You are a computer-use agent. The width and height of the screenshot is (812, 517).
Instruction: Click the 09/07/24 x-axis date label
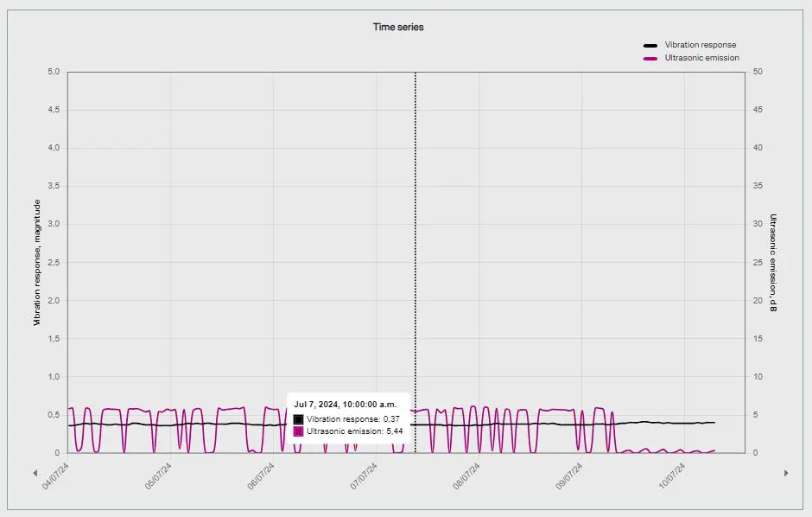[568, 476]
